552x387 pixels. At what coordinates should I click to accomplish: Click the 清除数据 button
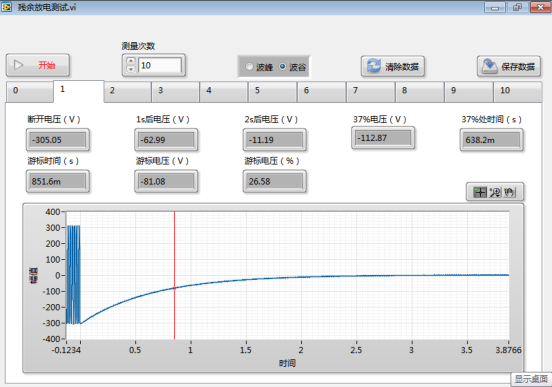coord(393,66)
